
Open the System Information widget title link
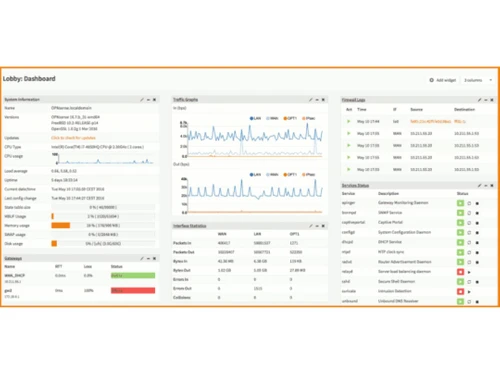tap(22, 100)
